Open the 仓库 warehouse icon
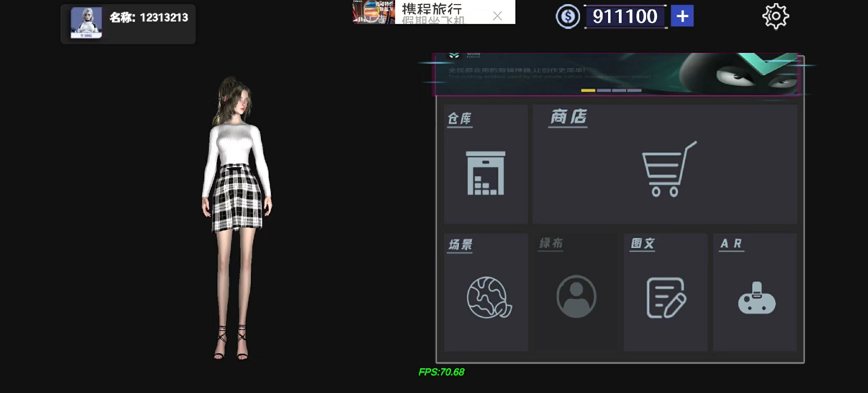868x393 pixels. tap(486, 173)
